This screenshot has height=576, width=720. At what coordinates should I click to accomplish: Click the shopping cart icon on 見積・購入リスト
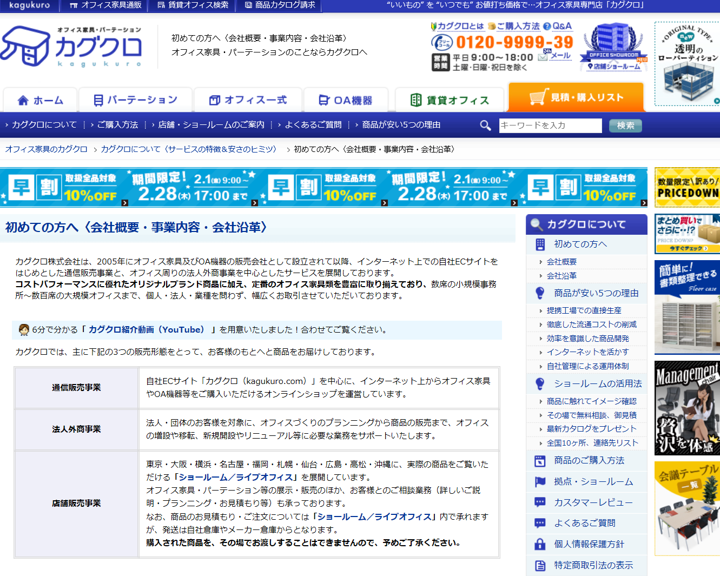538,97
